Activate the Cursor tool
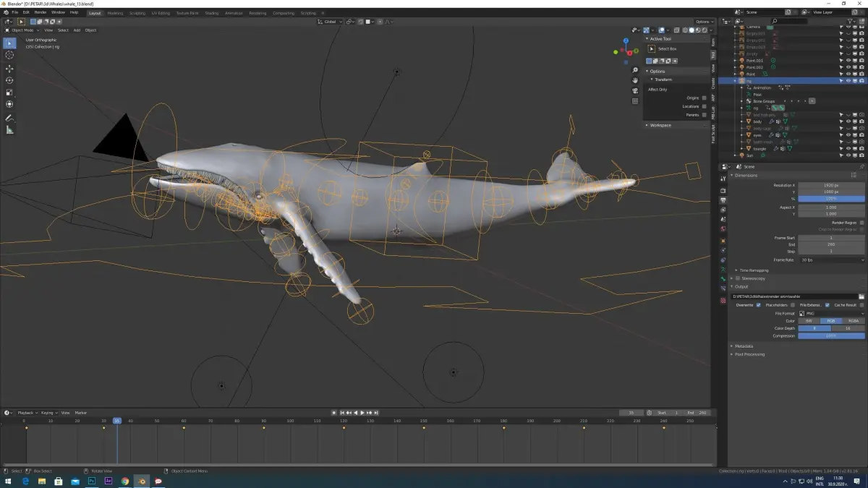Image resolution: width=868 pixels, height=488 pixels. point(9,55)
